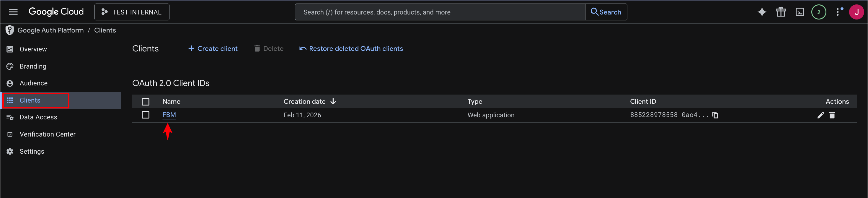
Task: Click Create client button
Action: pyautogui.click(x=213, y=48)
